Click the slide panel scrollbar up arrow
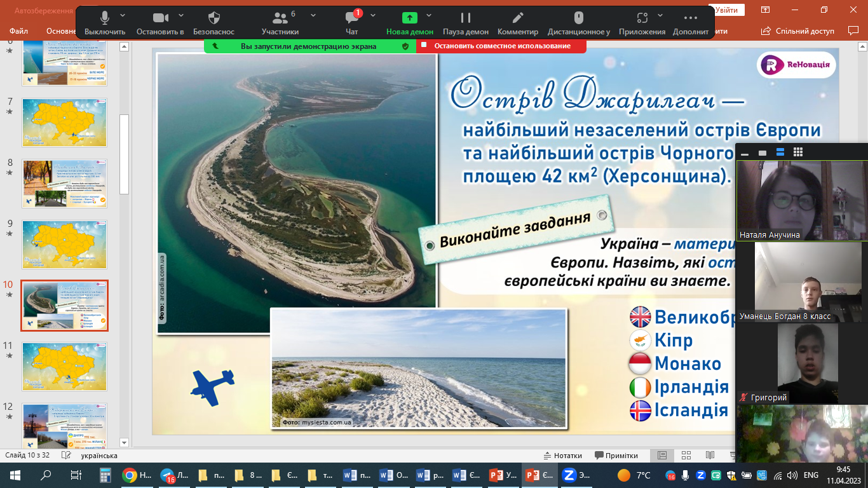This screenshot has width=868, height=488. 125,46
